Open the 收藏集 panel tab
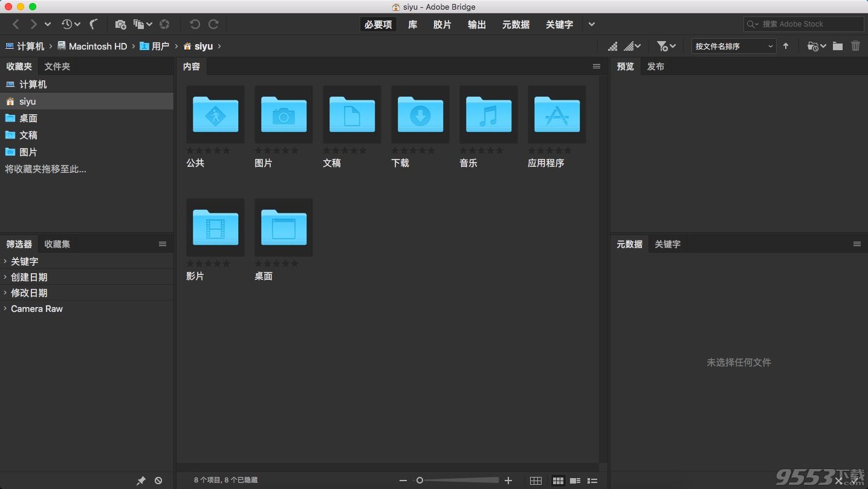Viewport: 868px width, 489px height. pos(57,244)
